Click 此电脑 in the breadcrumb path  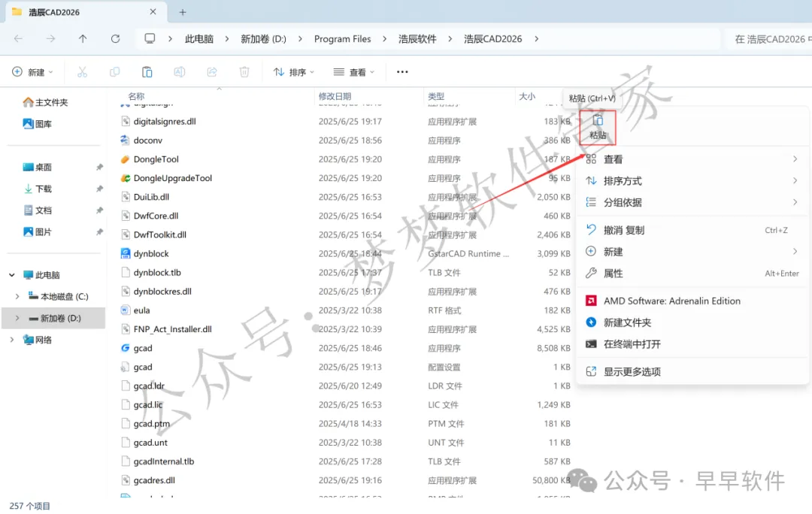198,39
